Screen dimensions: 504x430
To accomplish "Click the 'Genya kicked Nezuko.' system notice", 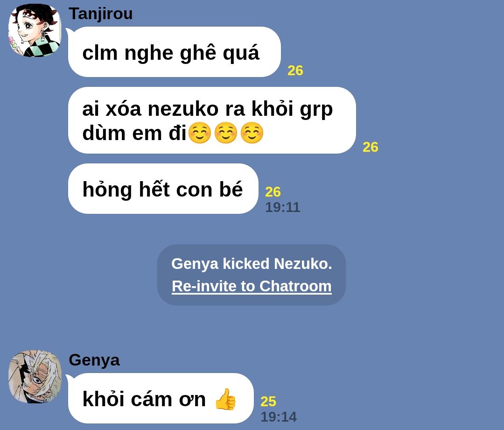I will tap(252, 264).
